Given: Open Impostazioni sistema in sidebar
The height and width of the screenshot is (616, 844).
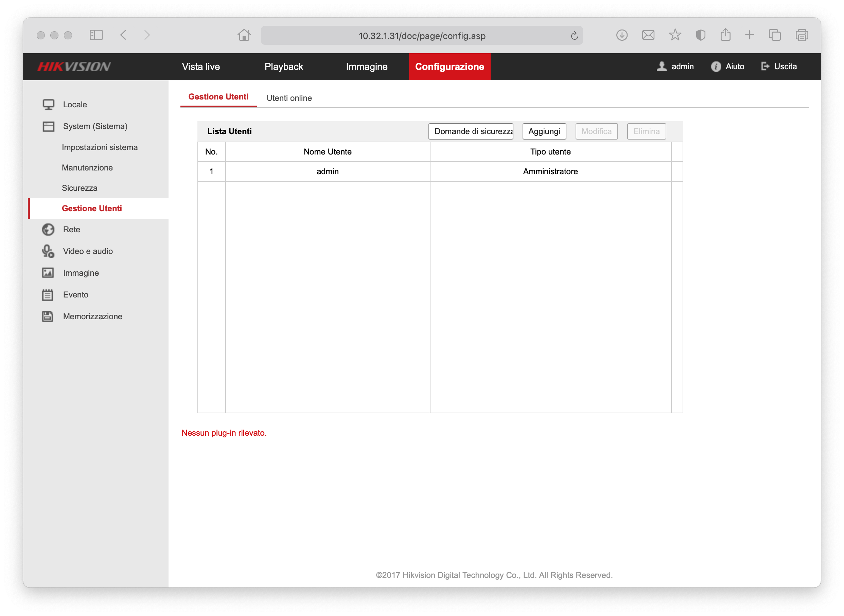Looking at the screenshot, I should tap(100, 147).
